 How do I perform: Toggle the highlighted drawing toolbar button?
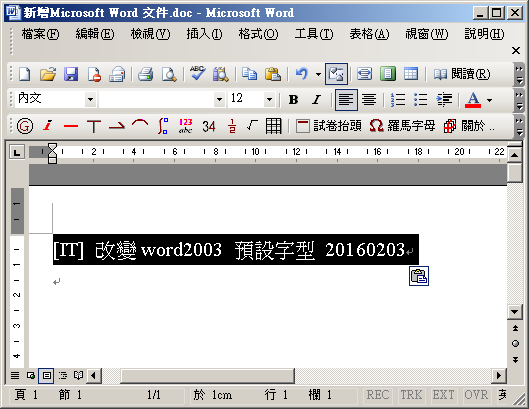click(x=336, y=74)
